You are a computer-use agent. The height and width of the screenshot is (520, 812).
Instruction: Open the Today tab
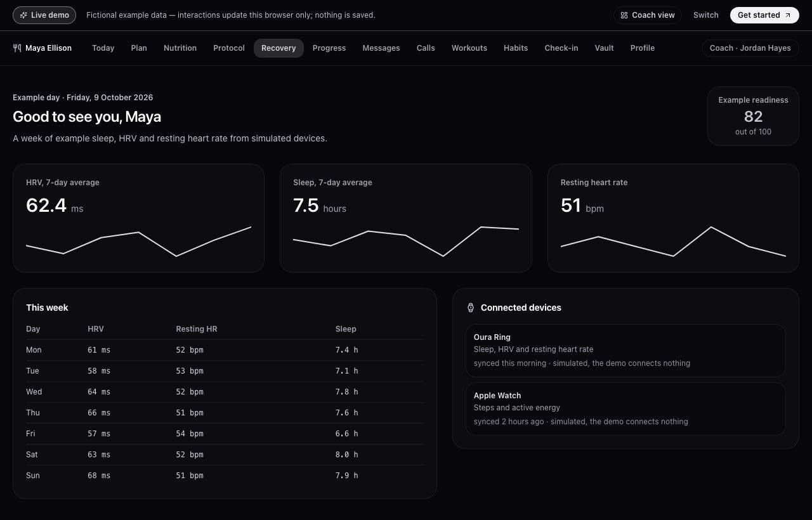tap(103, 48)
